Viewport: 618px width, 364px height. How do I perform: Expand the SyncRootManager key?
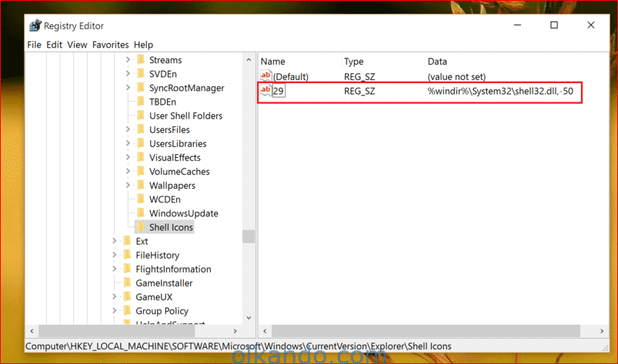[x=128, y=88]
